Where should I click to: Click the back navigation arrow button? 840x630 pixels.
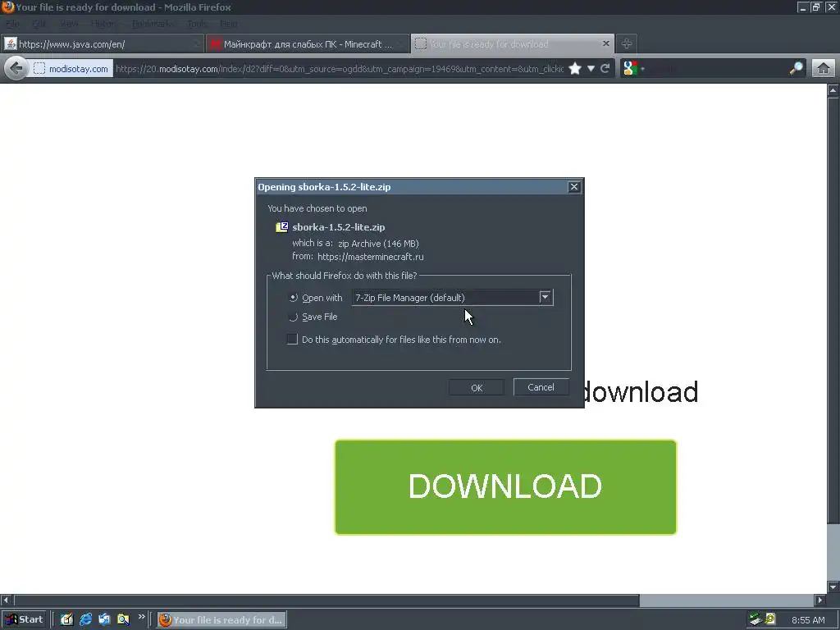click(x=16, y=69)
